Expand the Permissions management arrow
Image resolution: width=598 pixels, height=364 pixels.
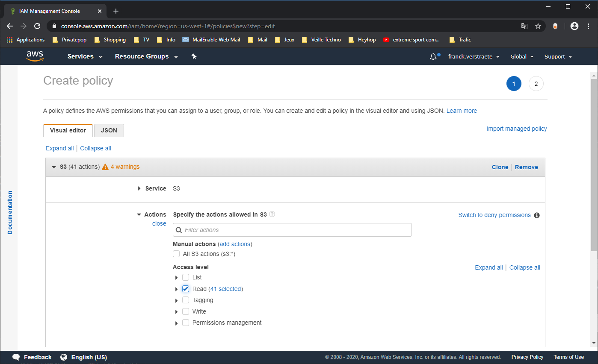(x=176, y=323)
